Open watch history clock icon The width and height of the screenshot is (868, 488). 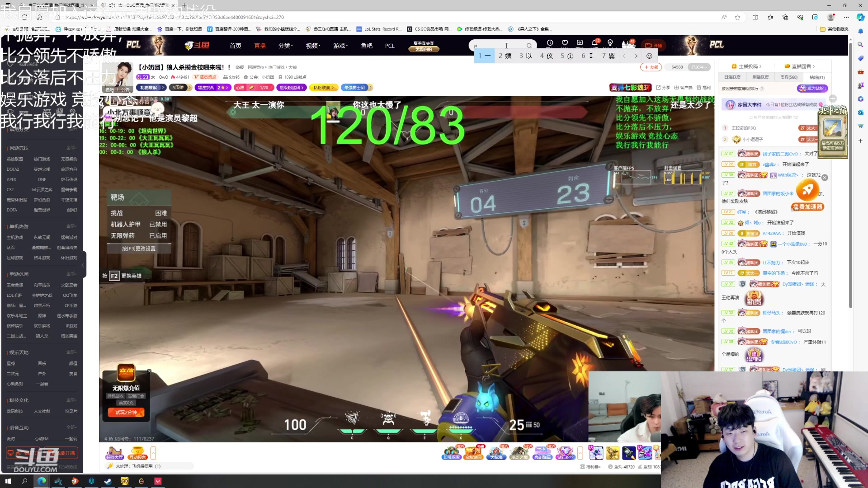(x=550, y=43)
